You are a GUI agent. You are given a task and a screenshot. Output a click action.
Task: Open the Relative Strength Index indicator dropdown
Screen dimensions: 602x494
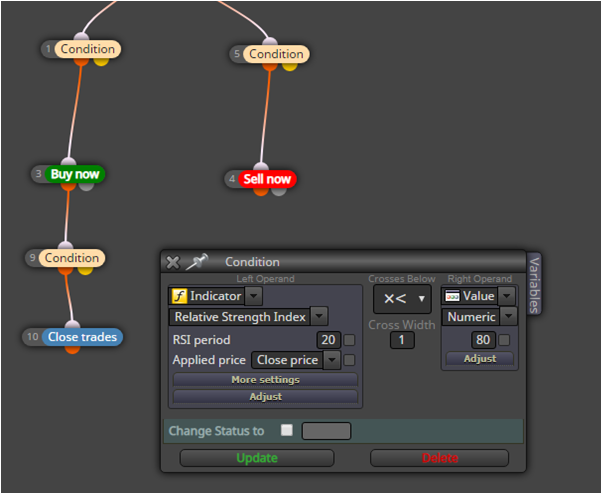point(319,317)
